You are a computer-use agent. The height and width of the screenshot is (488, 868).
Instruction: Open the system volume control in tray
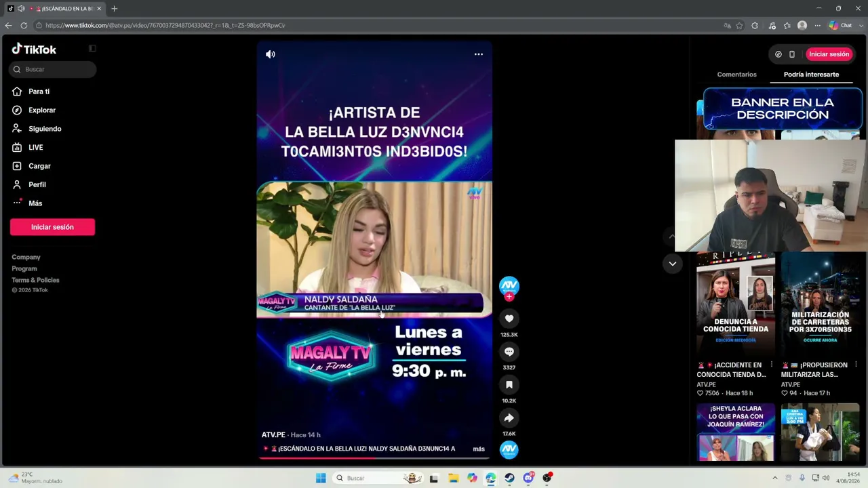click(826, 478)
